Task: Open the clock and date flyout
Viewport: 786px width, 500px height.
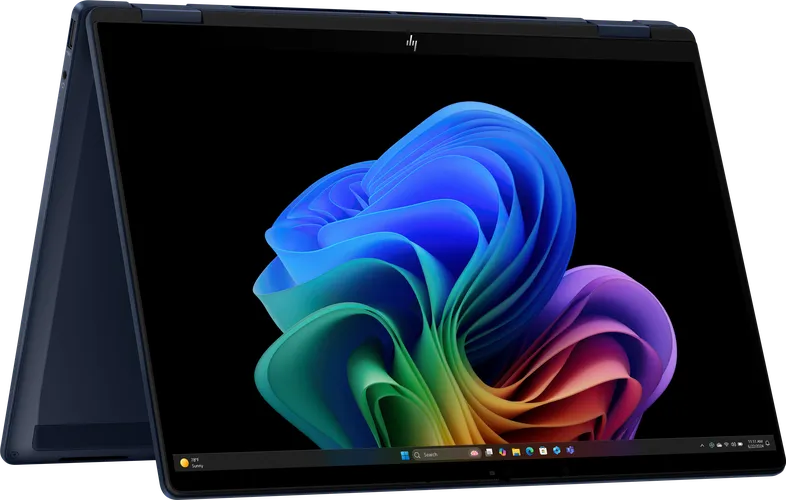Action: (x=755, y=443)
